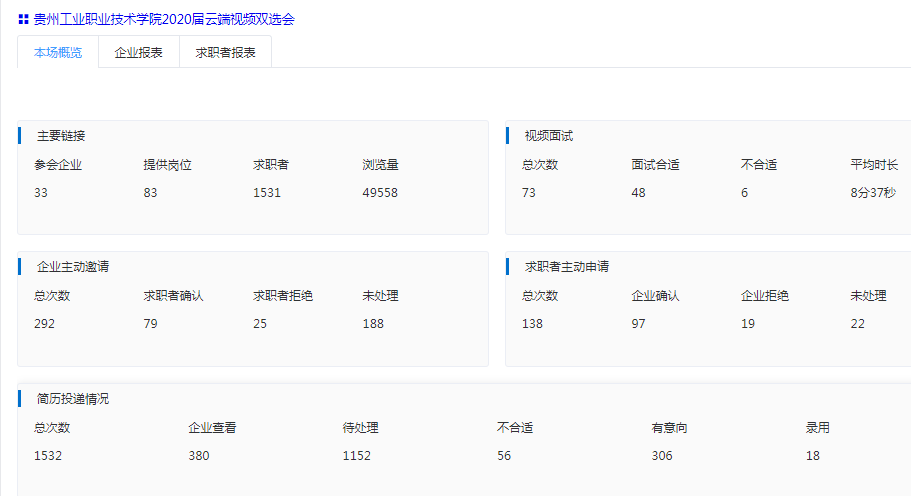Click the 视频面试 section heading

549,136
